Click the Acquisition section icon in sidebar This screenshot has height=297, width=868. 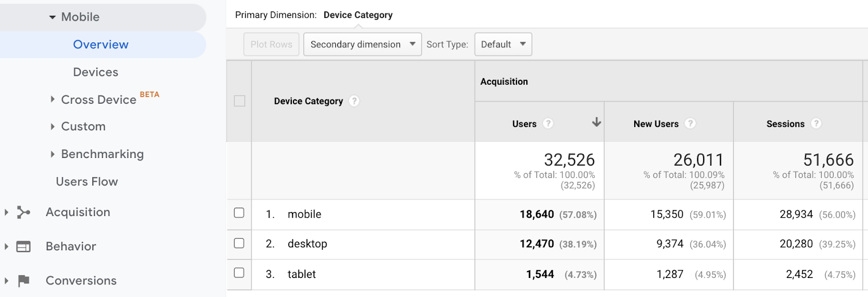coord(23,212)
